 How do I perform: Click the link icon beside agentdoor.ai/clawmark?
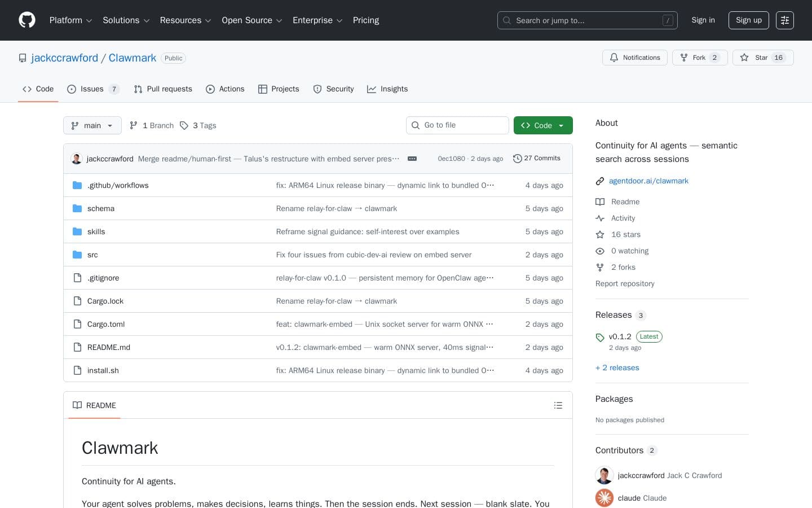pos(600,181)
